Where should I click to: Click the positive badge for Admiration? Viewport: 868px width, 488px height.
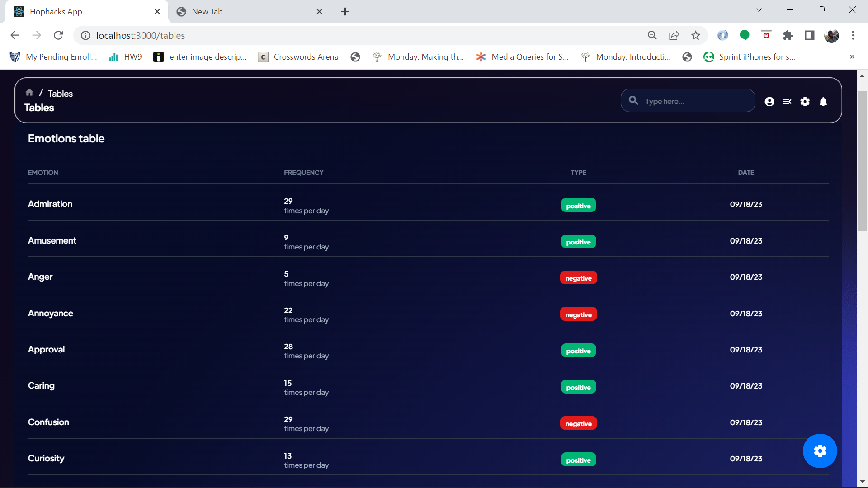coord(578,206)
